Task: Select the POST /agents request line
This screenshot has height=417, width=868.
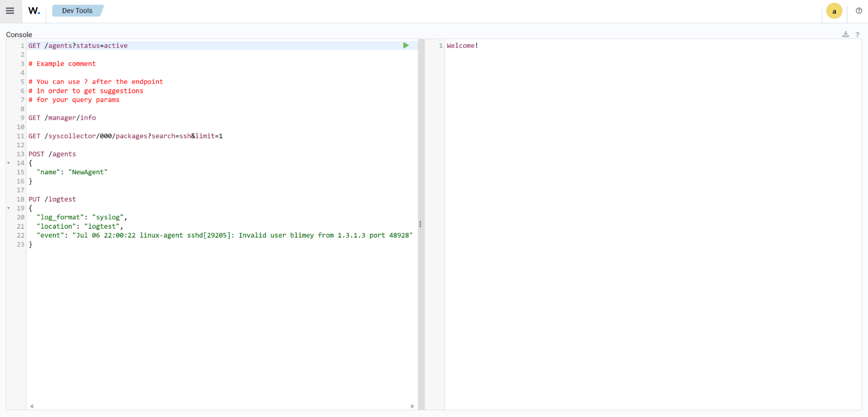Action: click(52, 154)
